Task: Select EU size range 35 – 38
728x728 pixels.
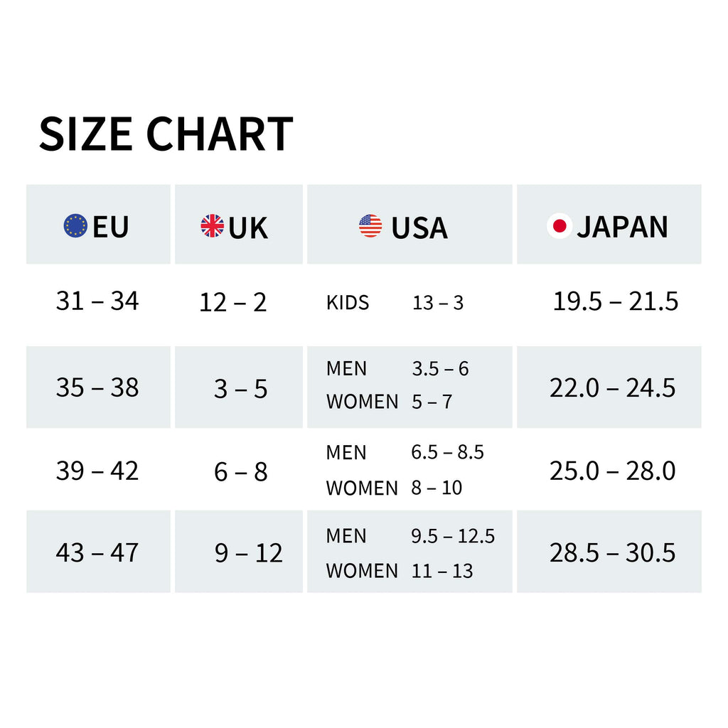Action: pos(97,387)
